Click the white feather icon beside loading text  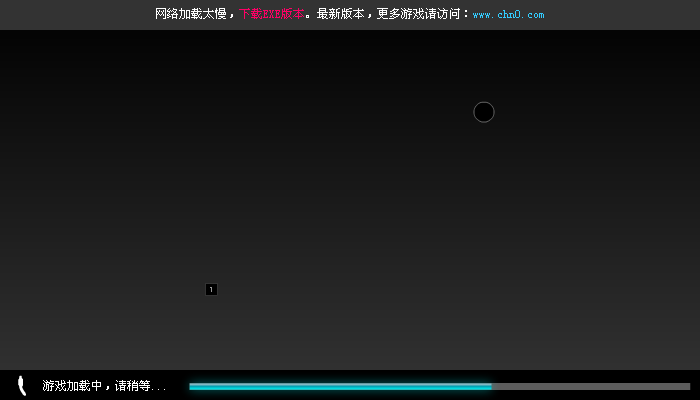point(21,386)
